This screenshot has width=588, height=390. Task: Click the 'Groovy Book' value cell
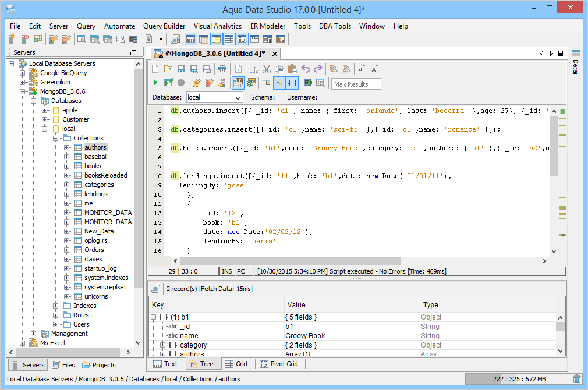coord(352,336)
